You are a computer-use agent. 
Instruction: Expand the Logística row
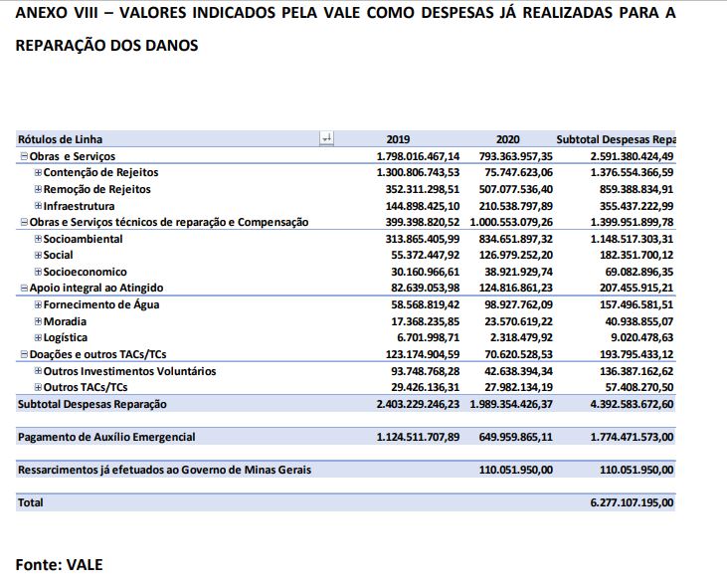point(39,337)
